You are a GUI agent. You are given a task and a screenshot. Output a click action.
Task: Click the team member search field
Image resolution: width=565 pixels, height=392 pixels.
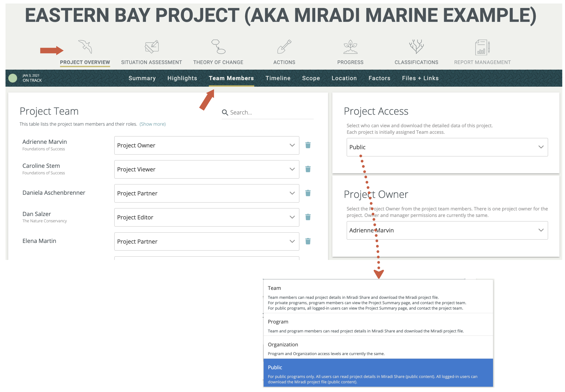[267, 112]
